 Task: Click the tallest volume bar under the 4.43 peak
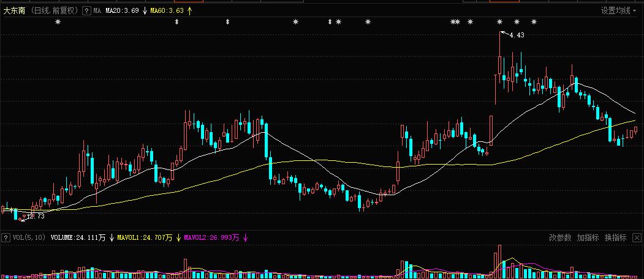[500, 261]
